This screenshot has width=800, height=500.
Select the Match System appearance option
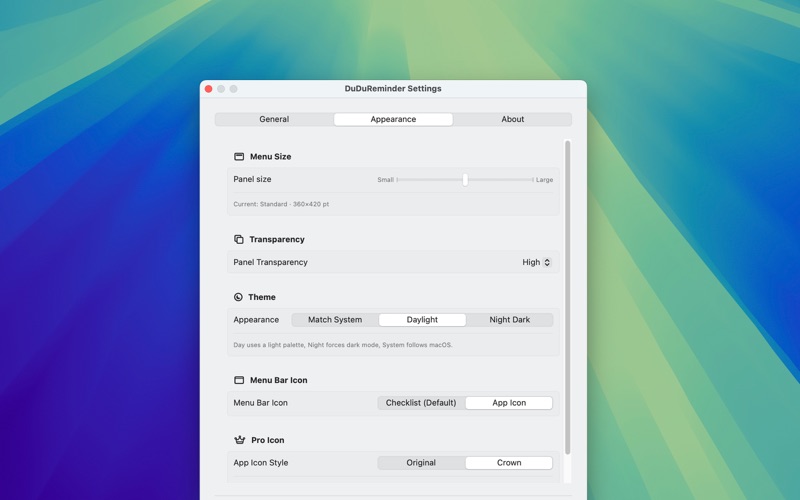pyautogui.click(x=335, y=320)
